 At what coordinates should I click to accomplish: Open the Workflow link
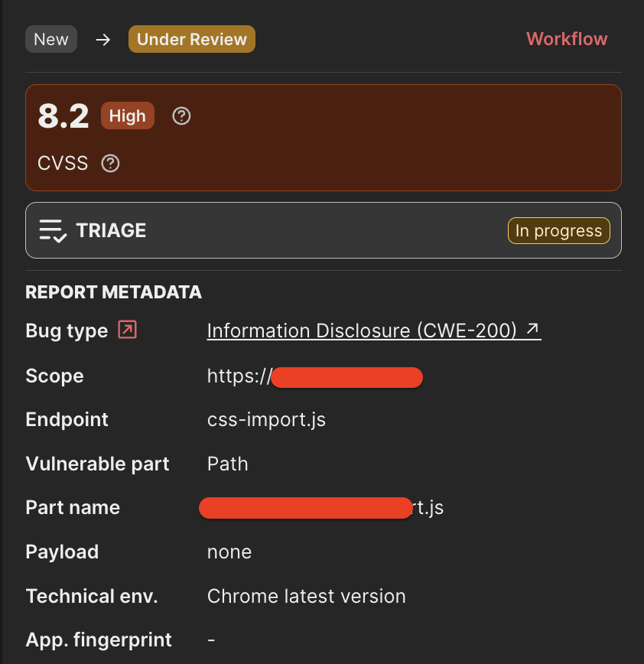tap(567, 39)
